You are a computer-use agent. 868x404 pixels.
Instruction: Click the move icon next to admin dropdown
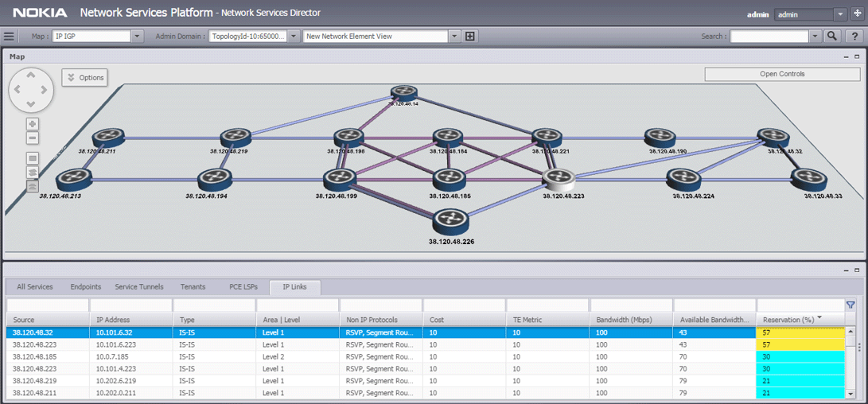coord(858,14)
